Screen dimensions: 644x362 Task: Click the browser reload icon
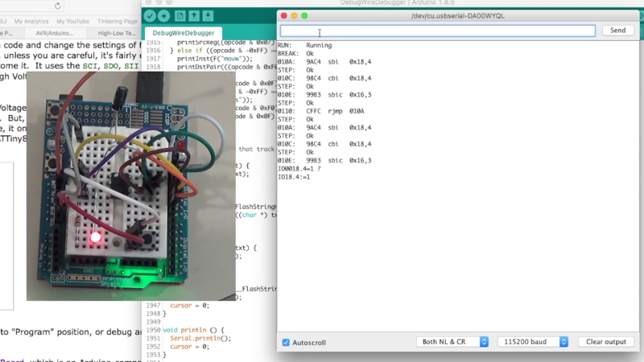(58, 6)
